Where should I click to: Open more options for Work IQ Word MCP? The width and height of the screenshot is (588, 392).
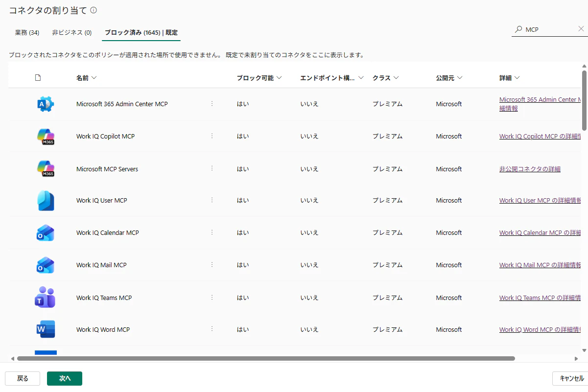pyautogui.click(x=212, y=329)
